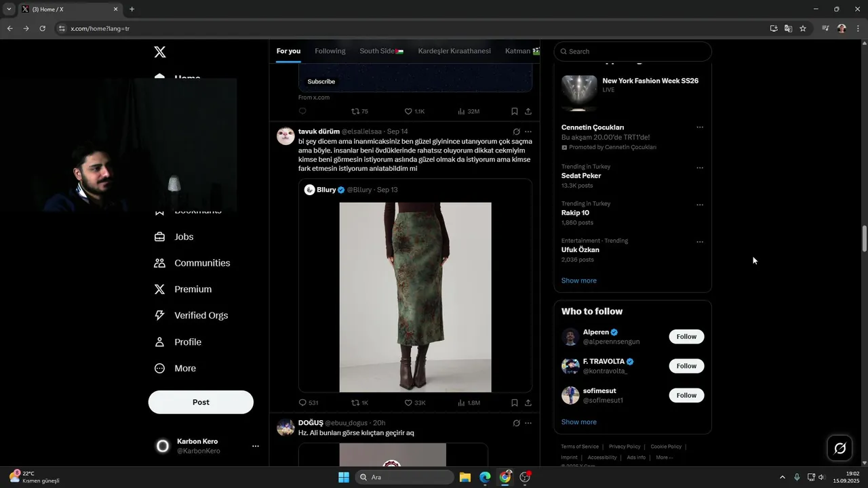The image size is (868, 488).
Task: Open the Sedat Peker trend
Action: pyautogui.click(x=581, y=176)
